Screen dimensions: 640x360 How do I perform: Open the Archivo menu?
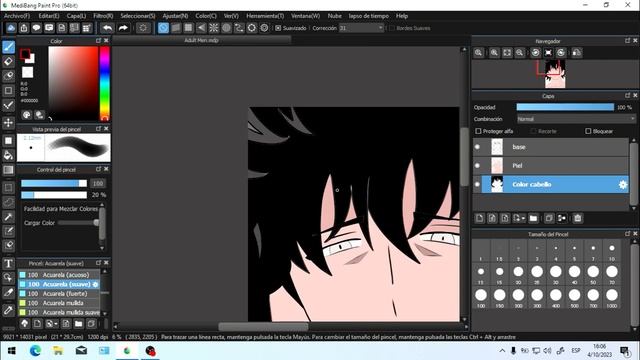click(17, 16)
